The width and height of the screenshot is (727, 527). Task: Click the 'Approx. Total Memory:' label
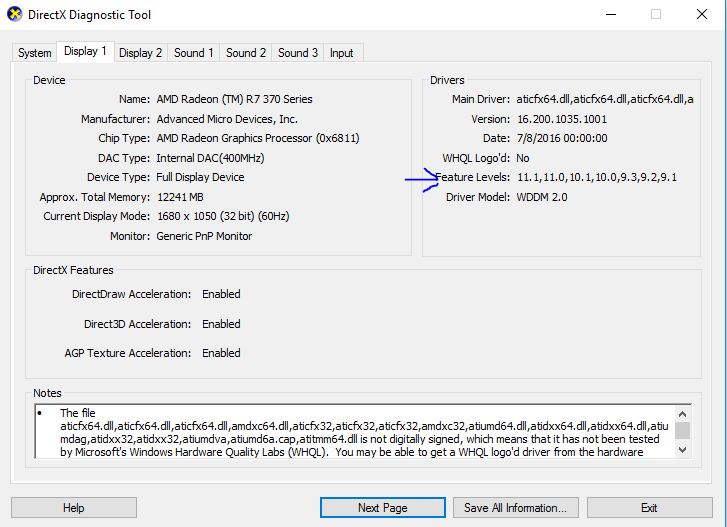tap(95, 197)
